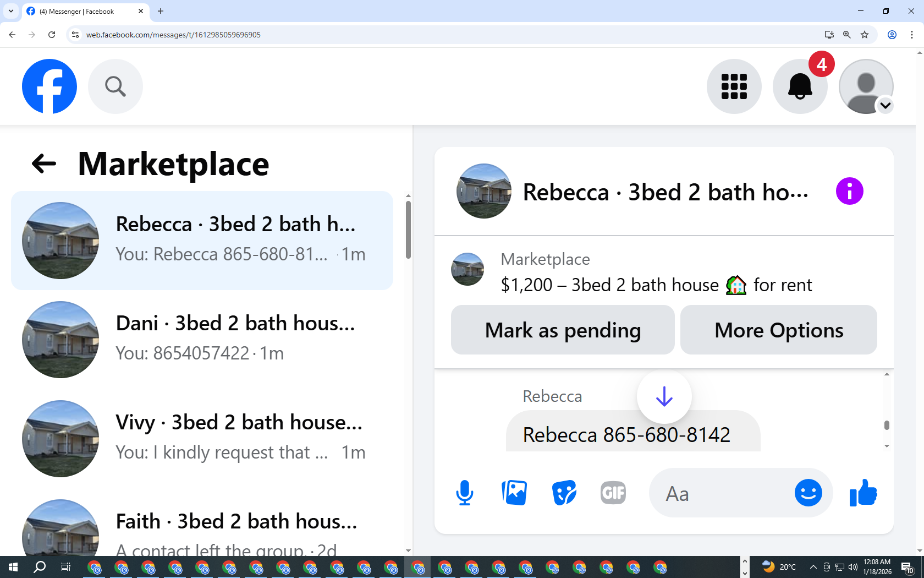Viewport: 924px width, 578px height.
Task: Open the browser zoom indicator
Action: [847, 35]
